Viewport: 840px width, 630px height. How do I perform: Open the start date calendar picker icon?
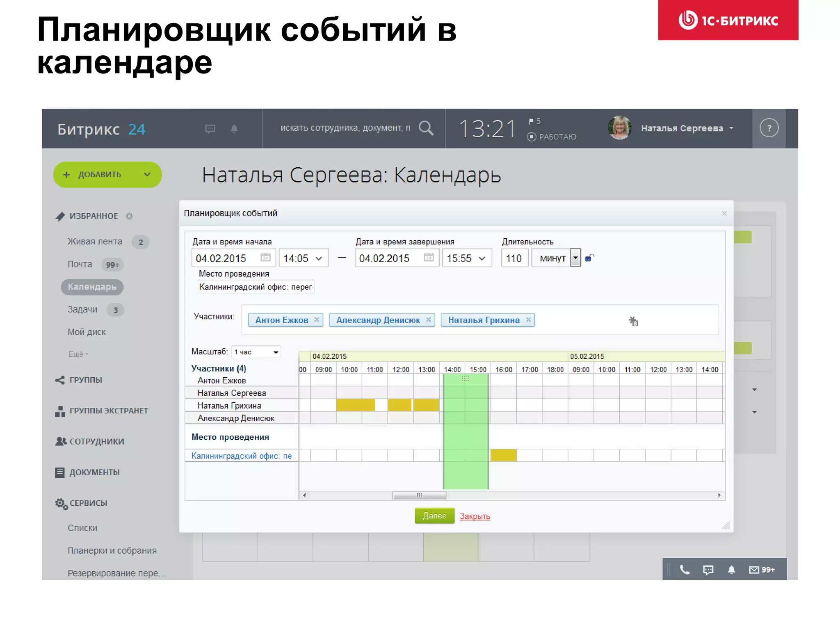coord(265,258)
